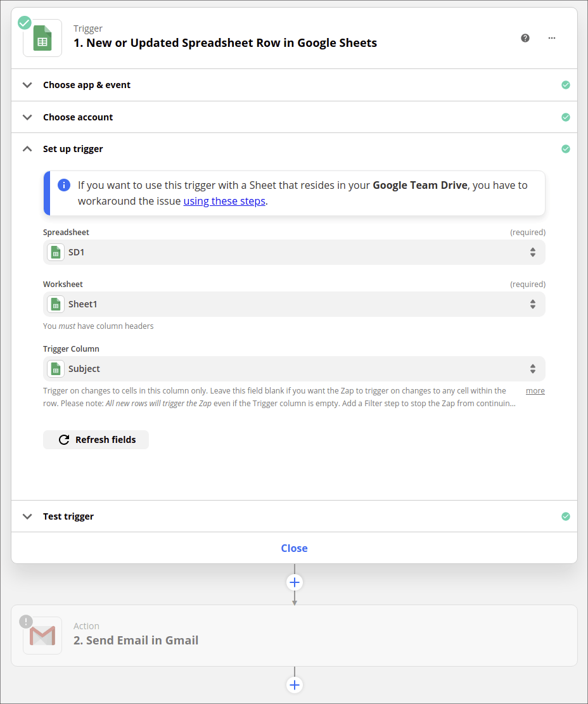This screenshot has width=588, height=704.
Task: Click the warning badge on the Gmail step
Action: coord(26,622)
